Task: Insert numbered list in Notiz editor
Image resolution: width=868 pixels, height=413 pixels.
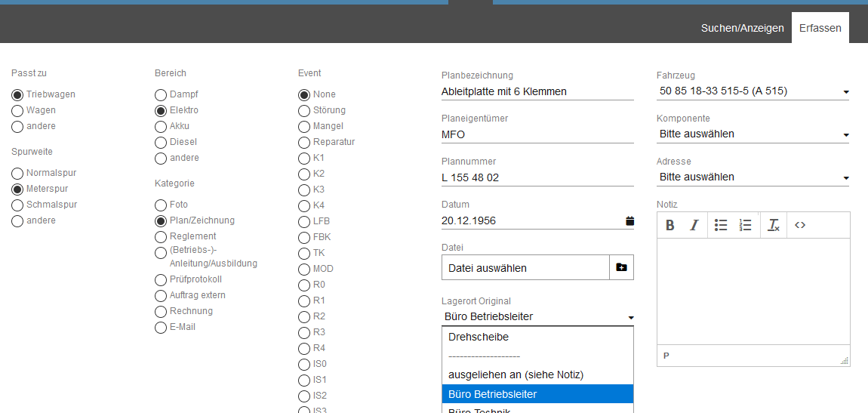Action: 745,225
